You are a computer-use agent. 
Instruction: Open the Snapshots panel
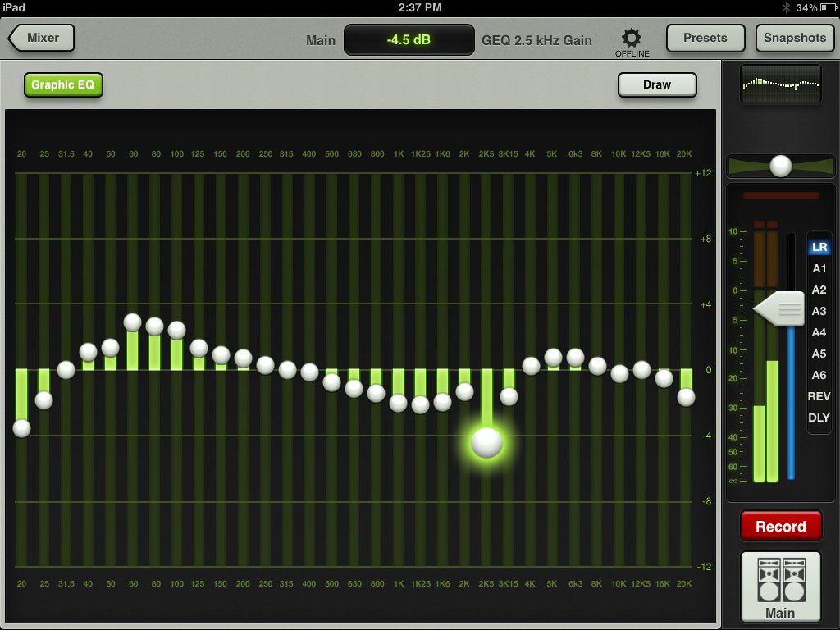(x=794, y=38)
